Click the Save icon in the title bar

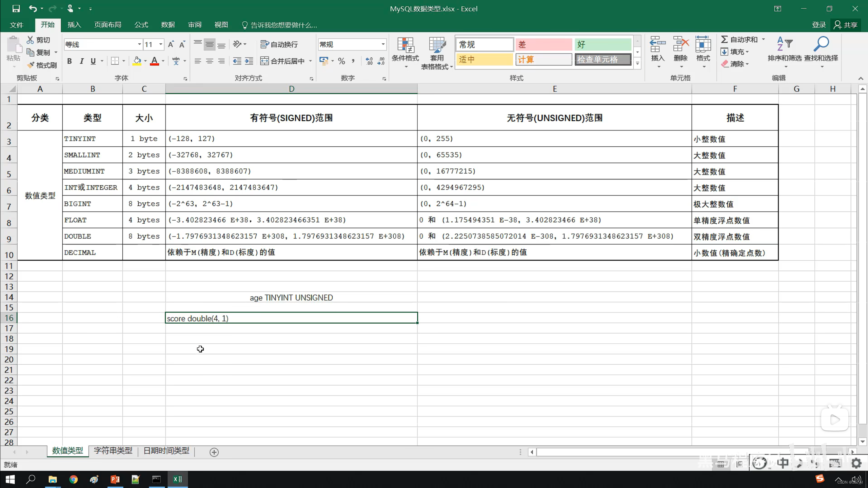pyautogui.click(x=16, y=8)
